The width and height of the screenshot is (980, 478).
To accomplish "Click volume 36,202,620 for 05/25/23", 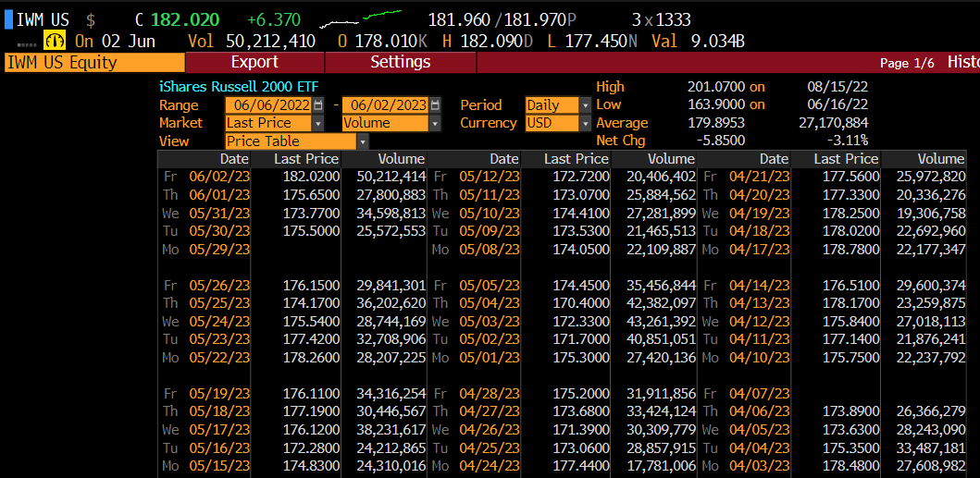I will [x=391, y=303].
